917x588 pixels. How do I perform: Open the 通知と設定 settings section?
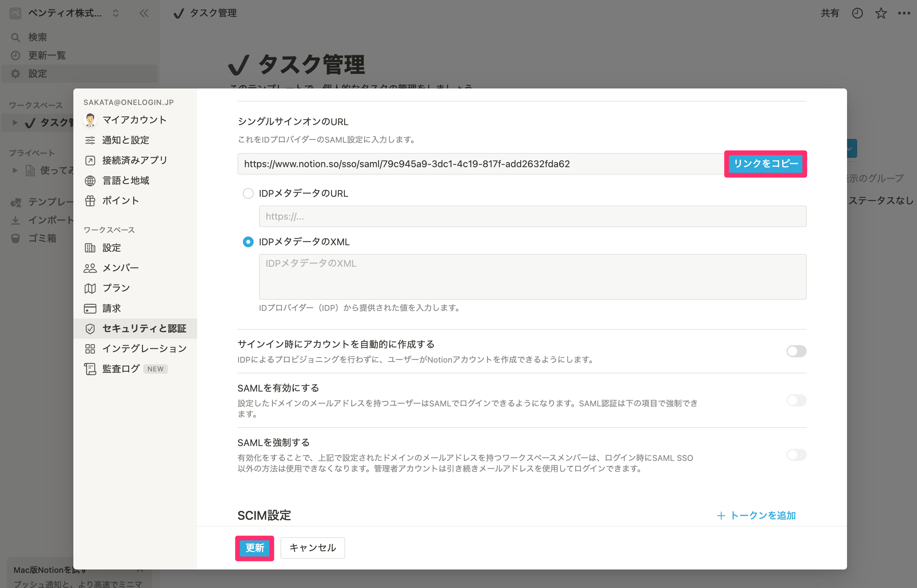click(135, 140)
